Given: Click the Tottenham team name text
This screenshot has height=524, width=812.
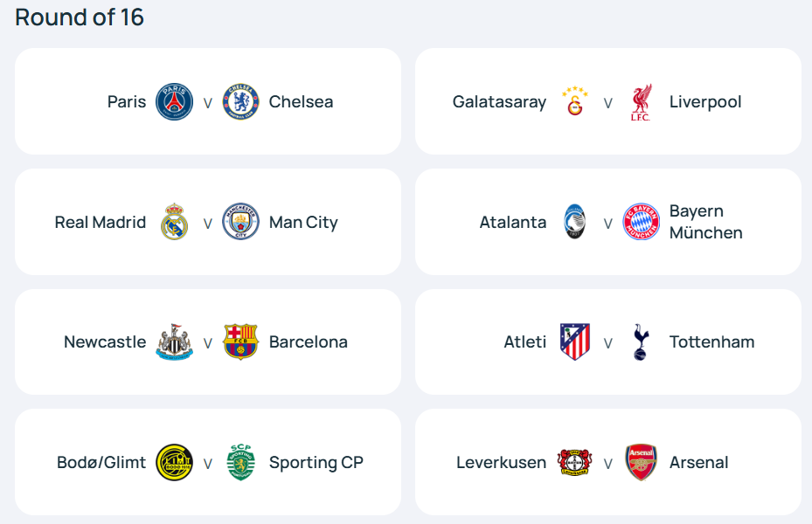Looking at the screenshot, I should click(x=711, y=341).
